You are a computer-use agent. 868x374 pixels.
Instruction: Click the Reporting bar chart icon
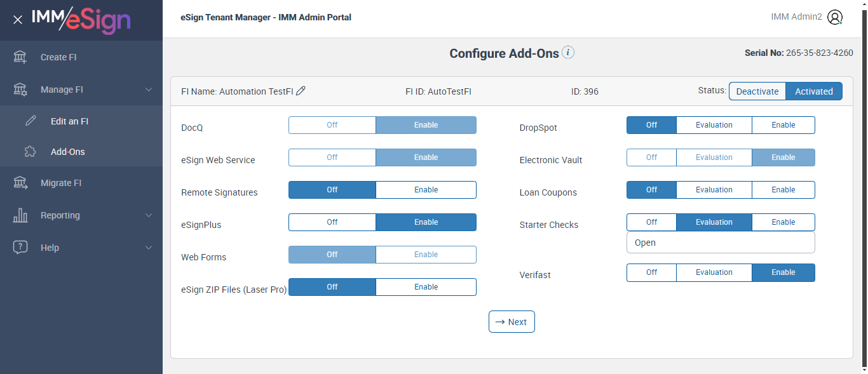(20, 215)
